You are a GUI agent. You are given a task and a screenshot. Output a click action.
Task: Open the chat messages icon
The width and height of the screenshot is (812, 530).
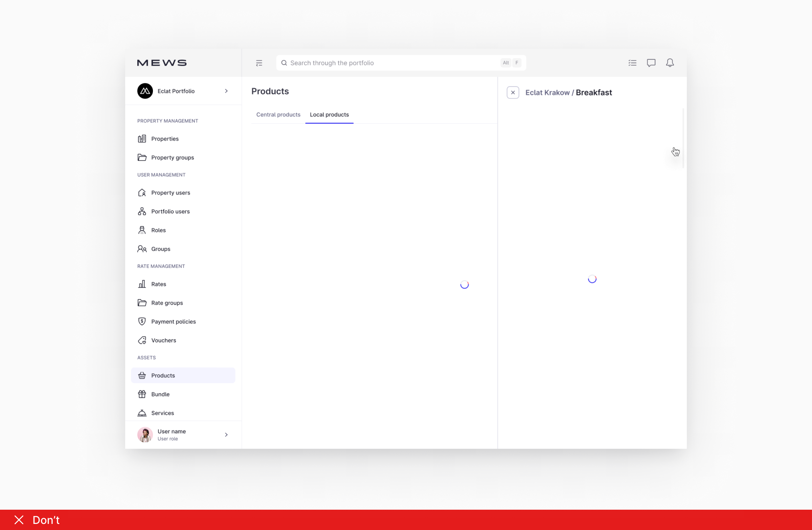[x=651, y=63]
